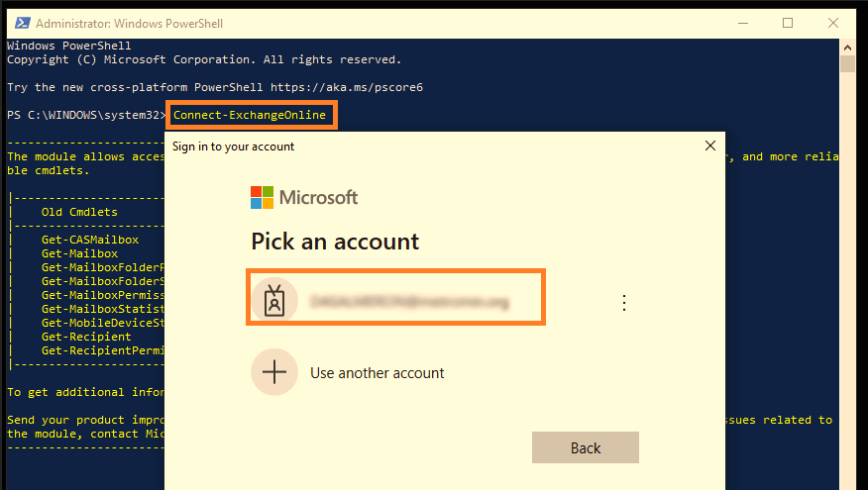Select the account badge icon
868x490 pixels.
coord(274,301)
